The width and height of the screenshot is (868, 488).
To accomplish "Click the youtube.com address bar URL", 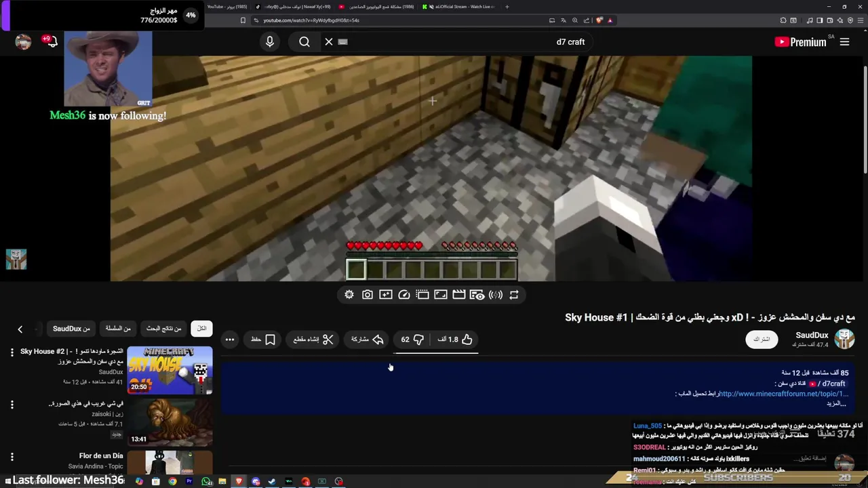I will pos(311,20).
